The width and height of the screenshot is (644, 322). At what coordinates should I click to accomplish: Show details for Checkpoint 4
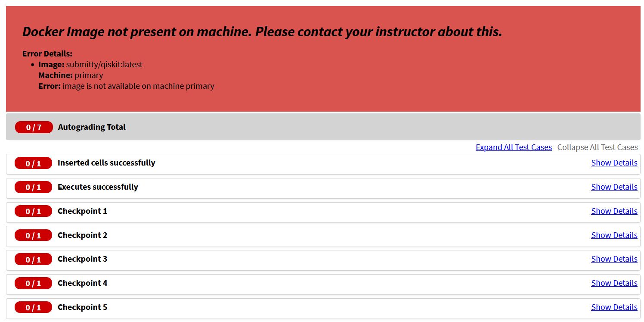click(614, 283)
